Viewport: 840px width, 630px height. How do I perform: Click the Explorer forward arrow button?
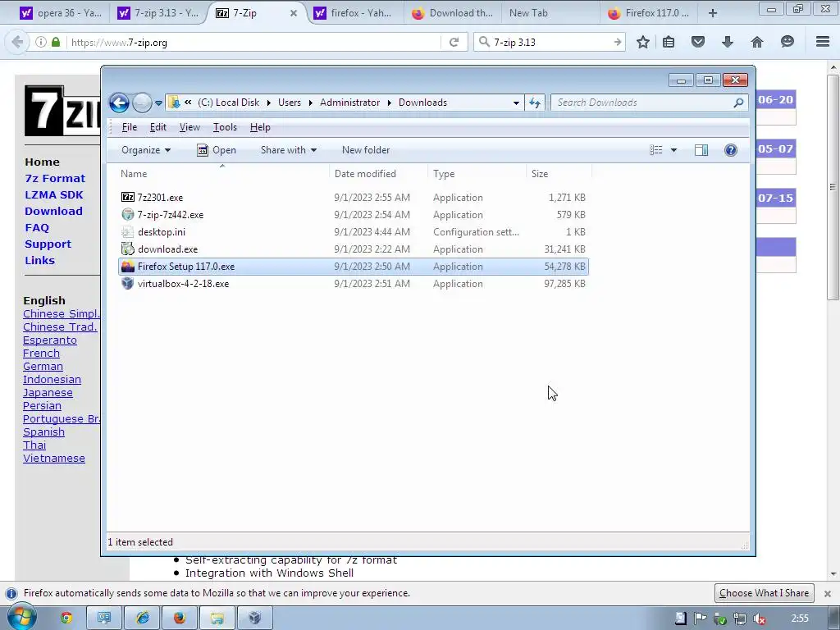142,103
